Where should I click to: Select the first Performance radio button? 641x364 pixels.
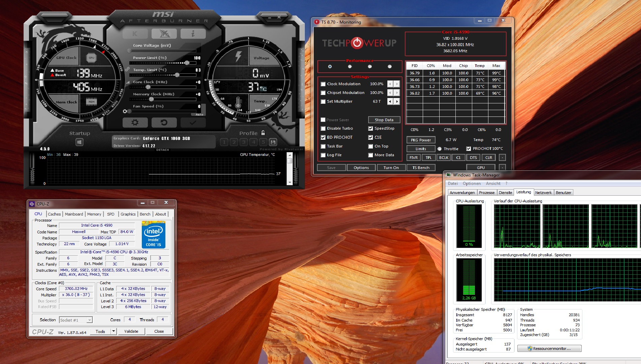pos(330,67)
